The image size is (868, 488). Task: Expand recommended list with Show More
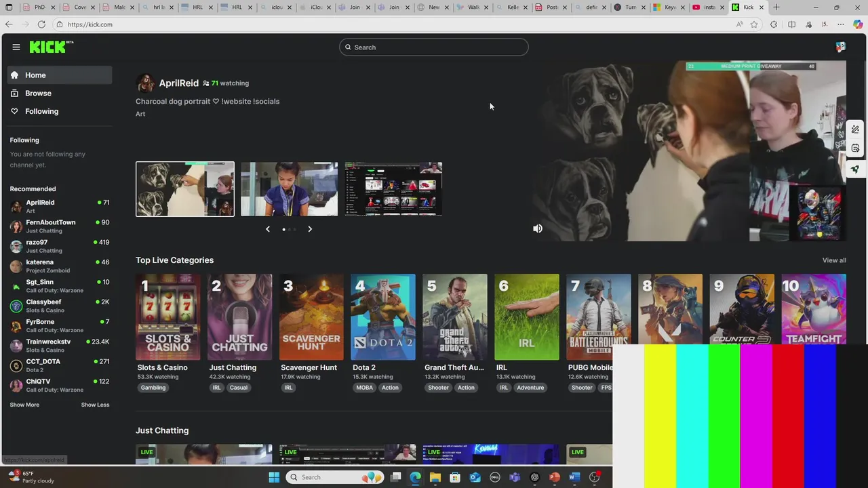coord(24,405)
